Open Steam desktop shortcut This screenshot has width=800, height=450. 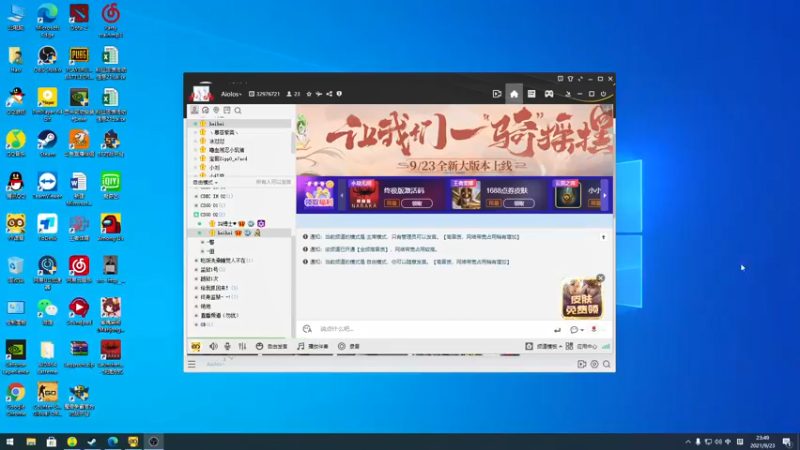47,143
